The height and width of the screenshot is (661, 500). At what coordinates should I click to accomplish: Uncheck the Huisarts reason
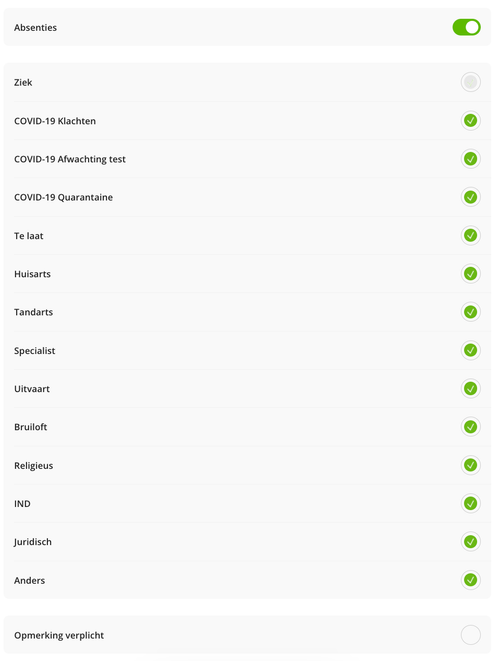coord(470,274)
